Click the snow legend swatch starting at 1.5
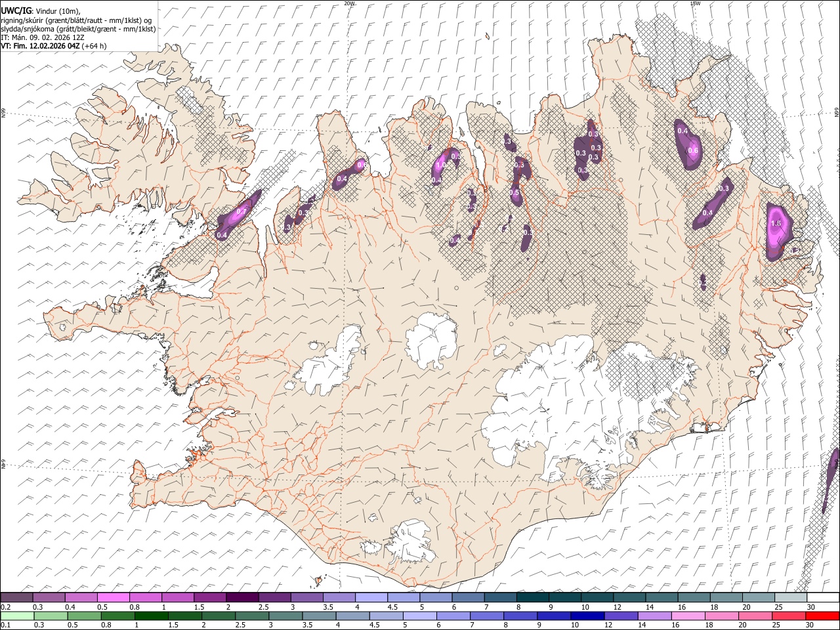The image size is (840, 630). coord(209,598)
